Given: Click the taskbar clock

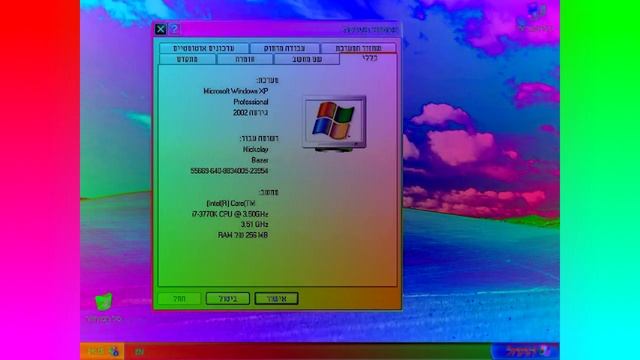Looking at the screenshot, I should point(96,351).
